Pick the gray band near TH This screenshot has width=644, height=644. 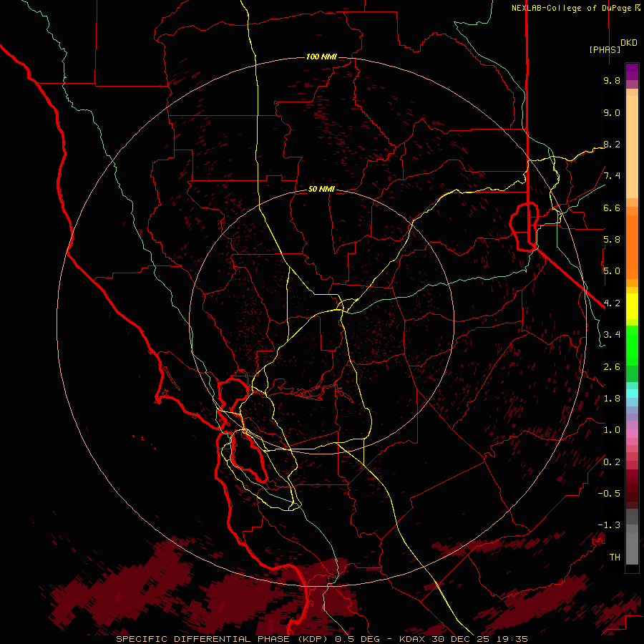632,549
